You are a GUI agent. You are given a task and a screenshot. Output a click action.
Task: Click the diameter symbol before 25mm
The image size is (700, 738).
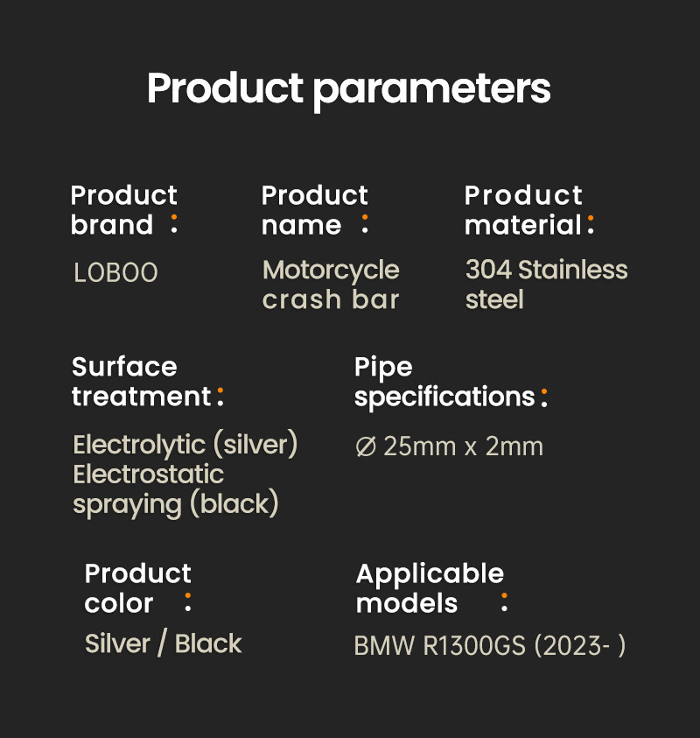pyautogui.click(x=366, y=447)
